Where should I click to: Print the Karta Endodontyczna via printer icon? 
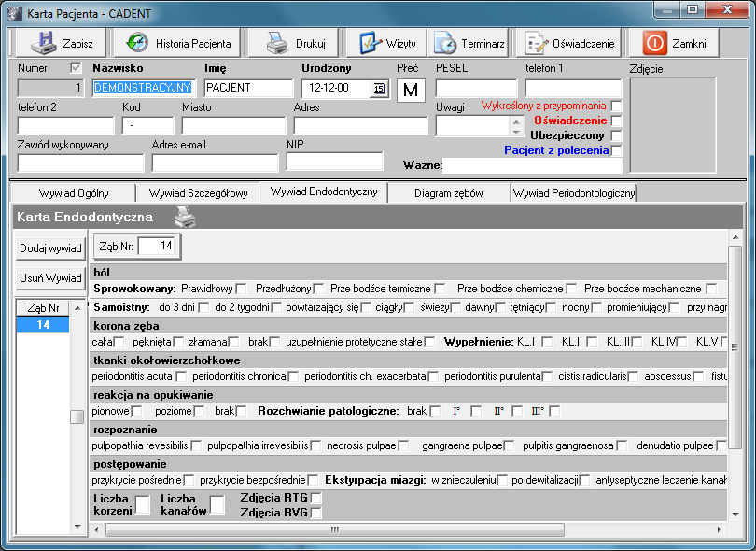(x=187, y=217)
